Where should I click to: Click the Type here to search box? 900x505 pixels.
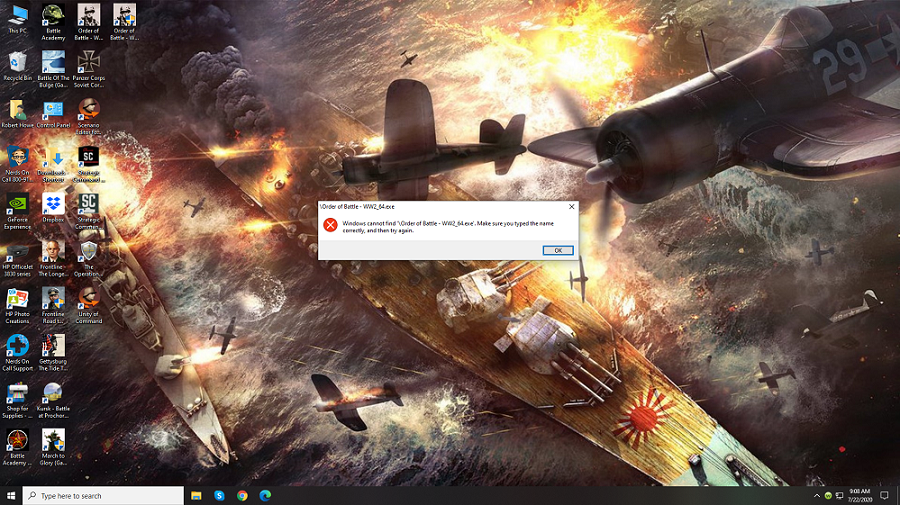point(103,495)
